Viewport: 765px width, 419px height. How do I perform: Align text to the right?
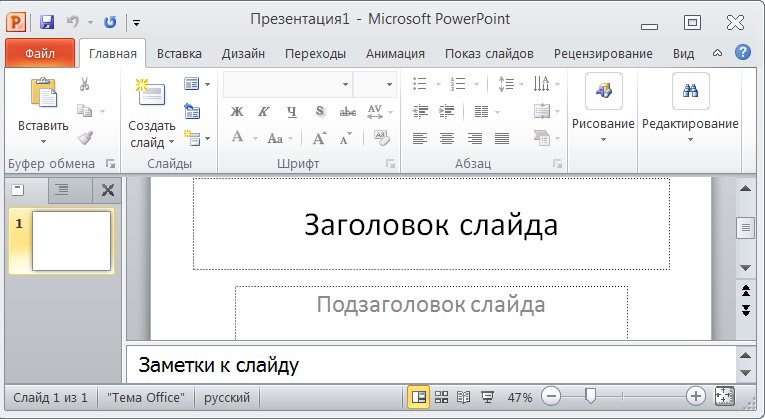click(x=474, y=139)
